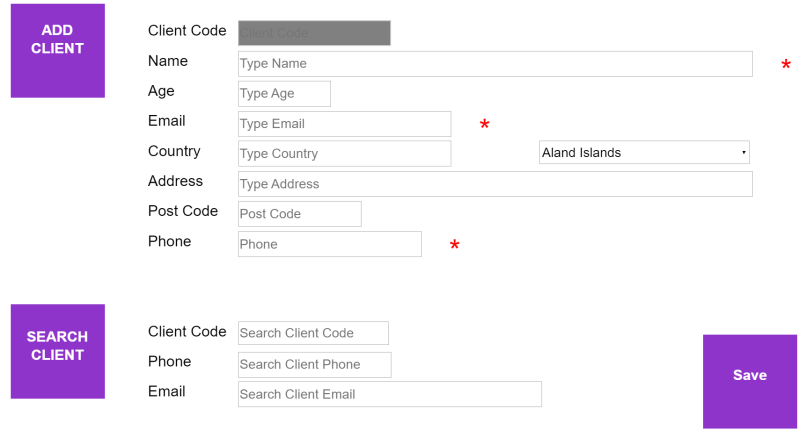Activate the Type Address input field
Viewport: 800px width, 437px height.
[x=495, y=184]
